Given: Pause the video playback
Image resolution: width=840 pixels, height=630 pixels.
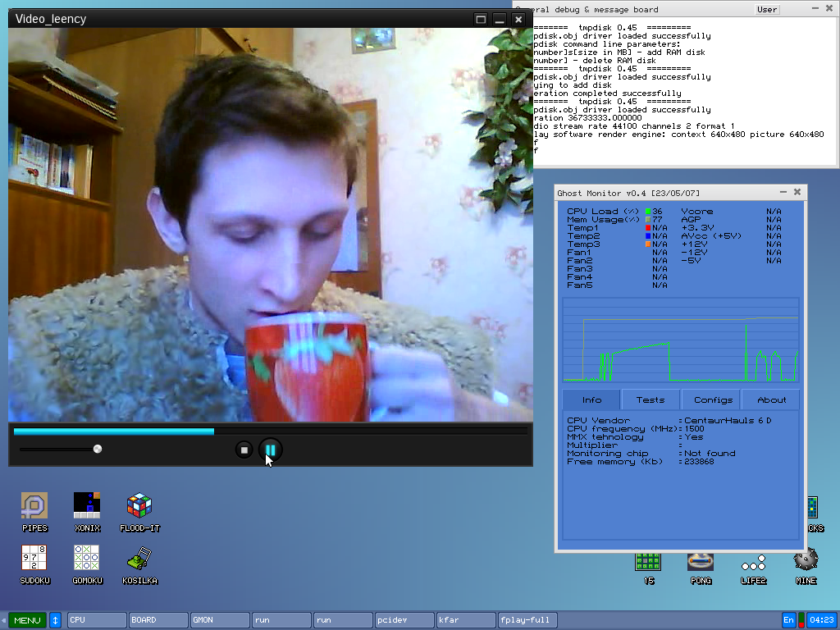Looking at the screenshot, I should [x=270, y=450].
